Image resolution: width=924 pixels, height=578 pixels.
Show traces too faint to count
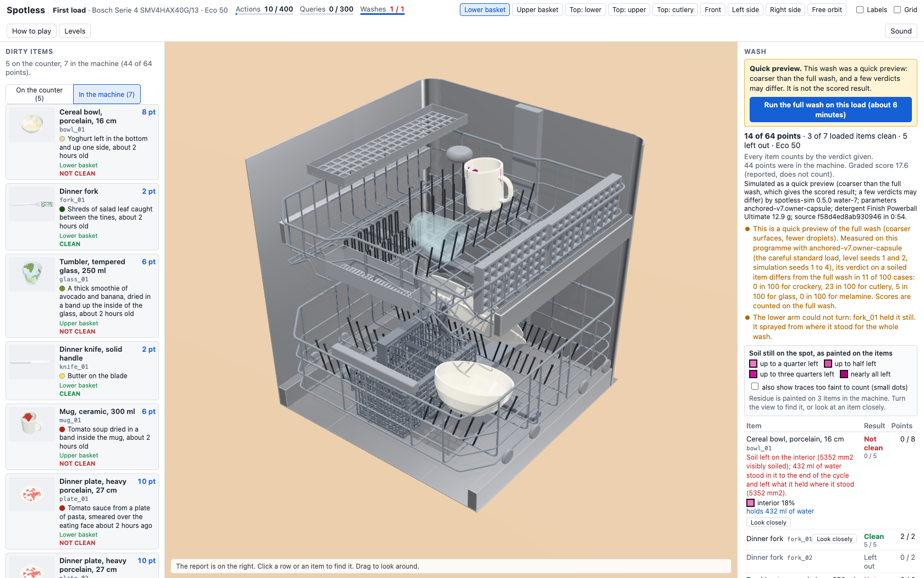point(755,387)
